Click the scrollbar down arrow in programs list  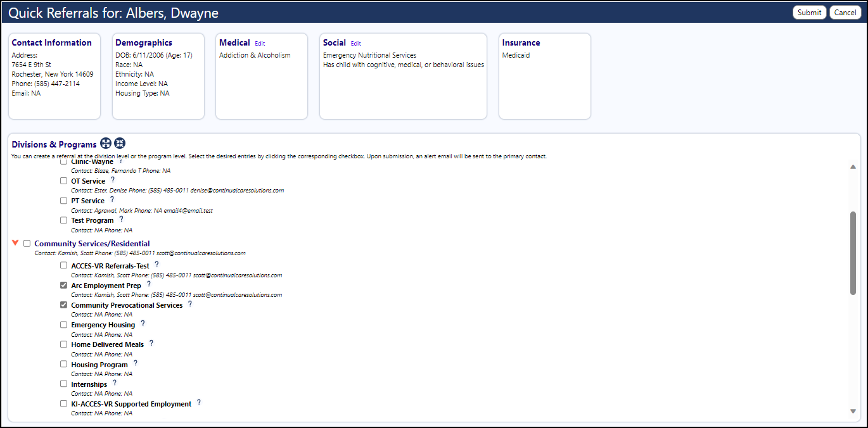click(x=853, y=411)
